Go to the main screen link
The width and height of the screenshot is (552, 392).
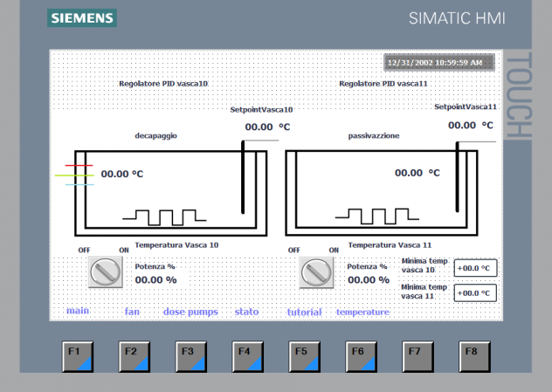(78, 311)
